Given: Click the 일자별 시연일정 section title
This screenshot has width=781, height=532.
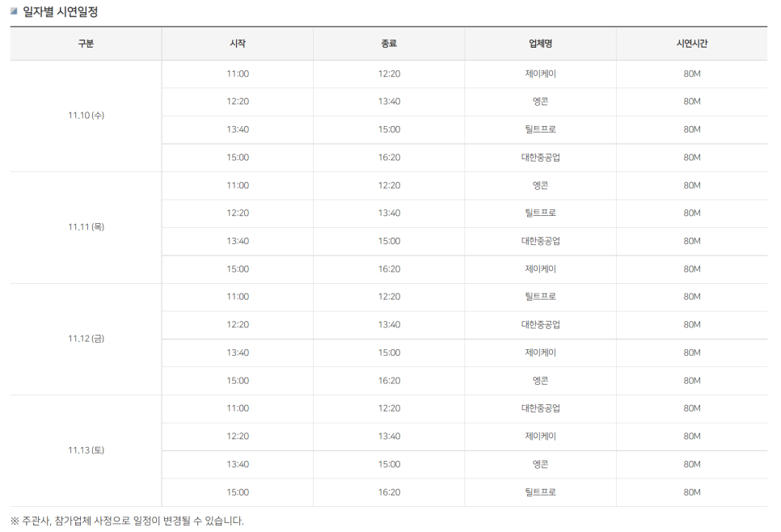Looking at the screenshot, I should [x=61, y=12].
